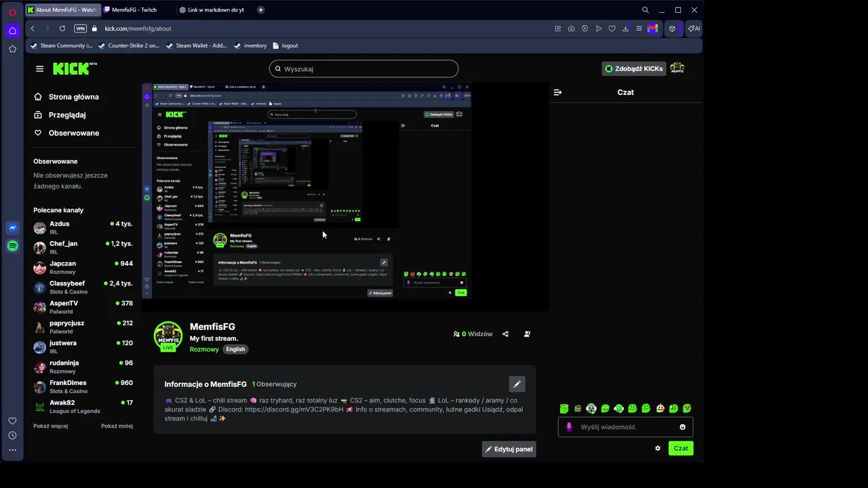Open Obserwowane in sidebar
The height and width of the screenshot is (488, 868).
66,133
